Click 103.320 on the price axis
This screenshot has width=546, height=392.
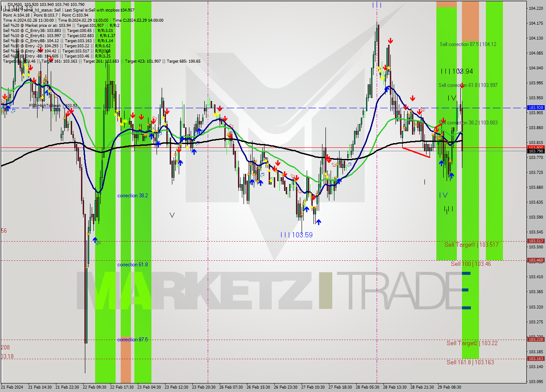point(536,307)
